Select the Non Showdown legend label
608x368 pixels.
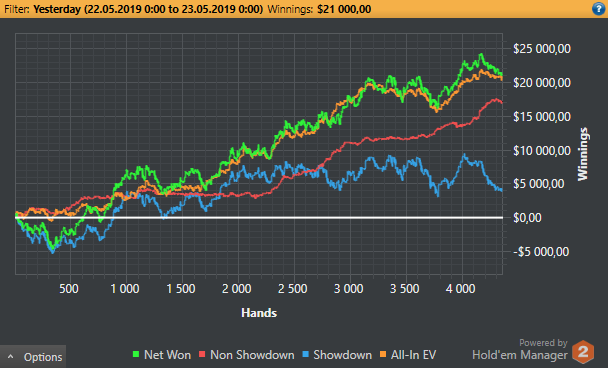click(252, 355)
